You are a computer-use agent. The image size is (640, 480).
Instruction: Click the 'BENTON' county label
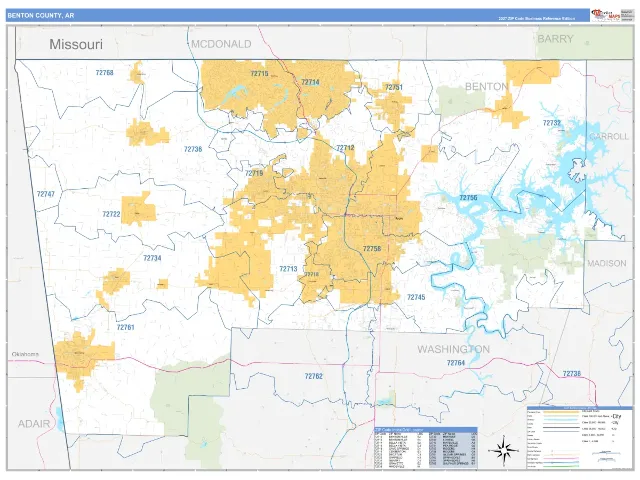point(487,87)
